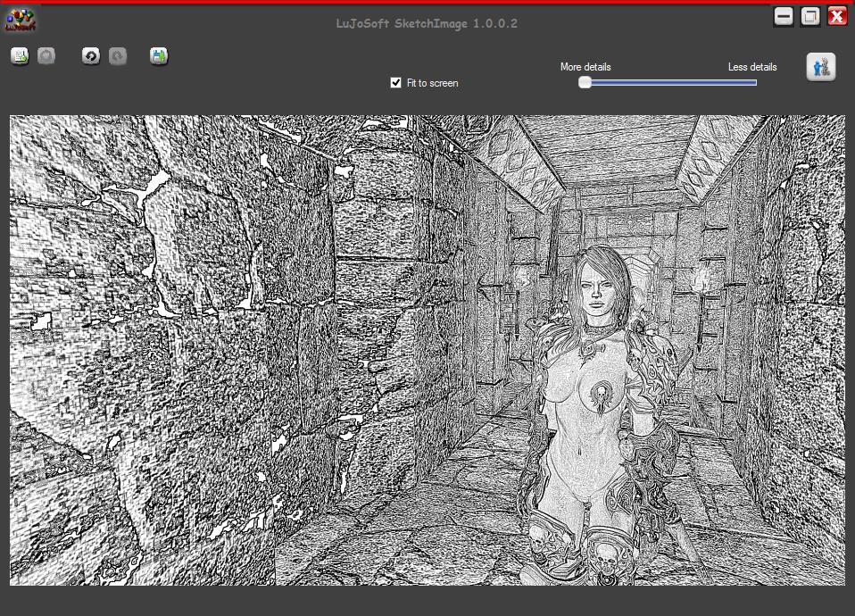Open an image file with the document icon
The width and height of the screenshot is (855, 616).
click(20, 55)
